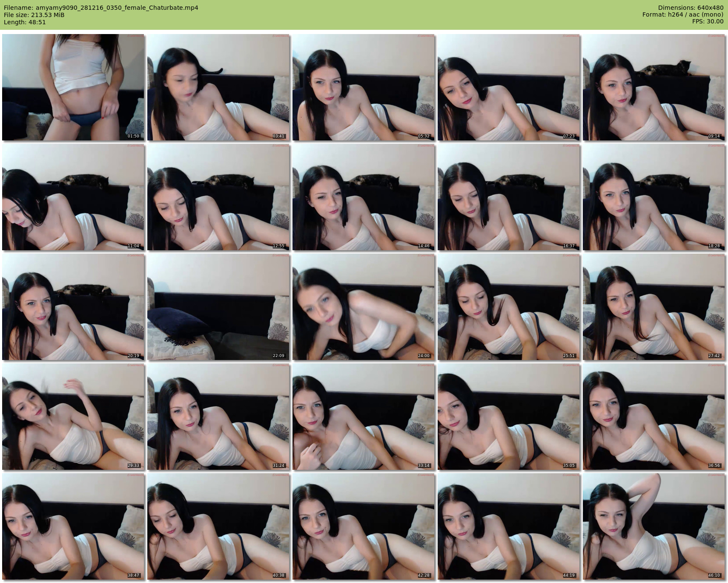Image resolution: width=728 pixels, height=583 pixels.
Task: Select the thumbnail at 33:14
Action: pyautogui.click(x=363, y=417)
